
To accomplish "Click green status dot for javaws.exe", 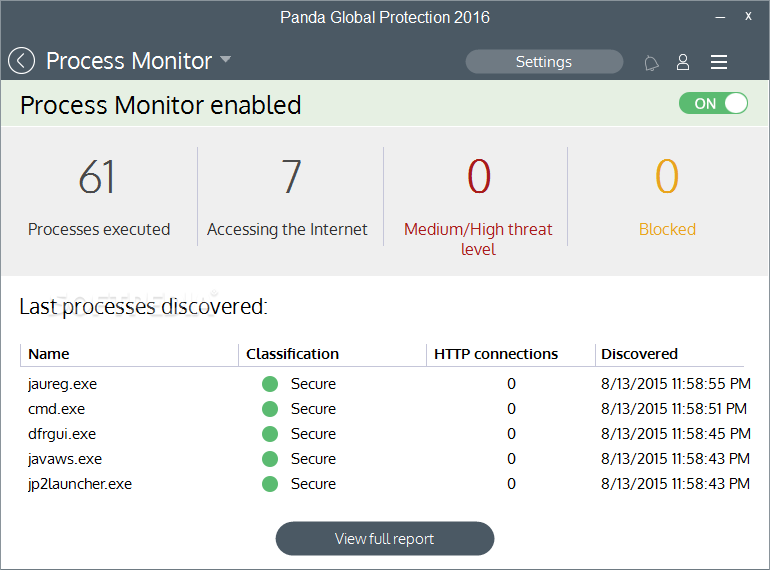I will point(270,459).
